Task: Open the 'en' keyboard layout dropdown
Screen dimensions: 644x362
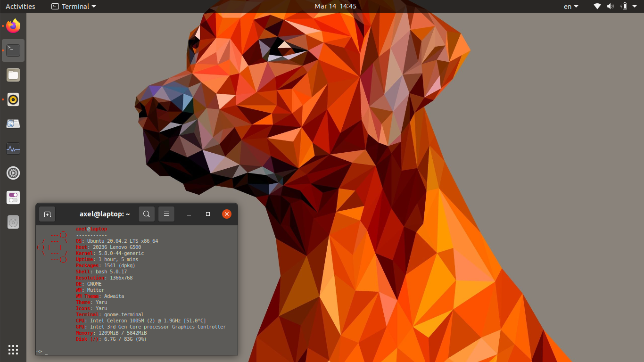Action: pos(571,7)
